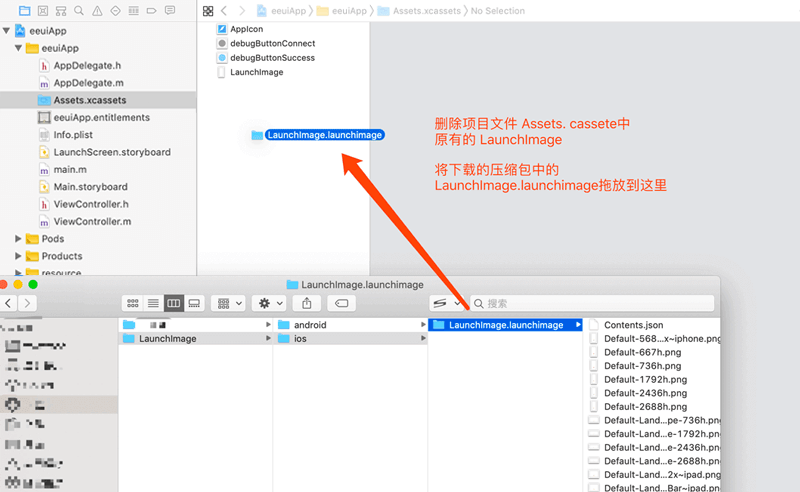The height and width of the screenshot is (492, 800).
Task: Select Main.storyboard in the file list
Action: pos(90,187)
